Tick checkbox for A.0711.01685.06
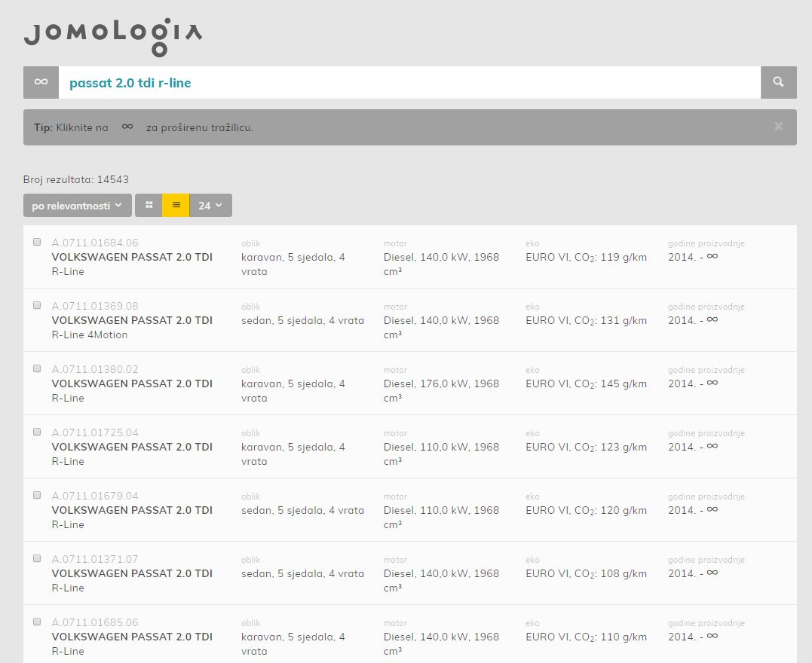 click(37, 622)
